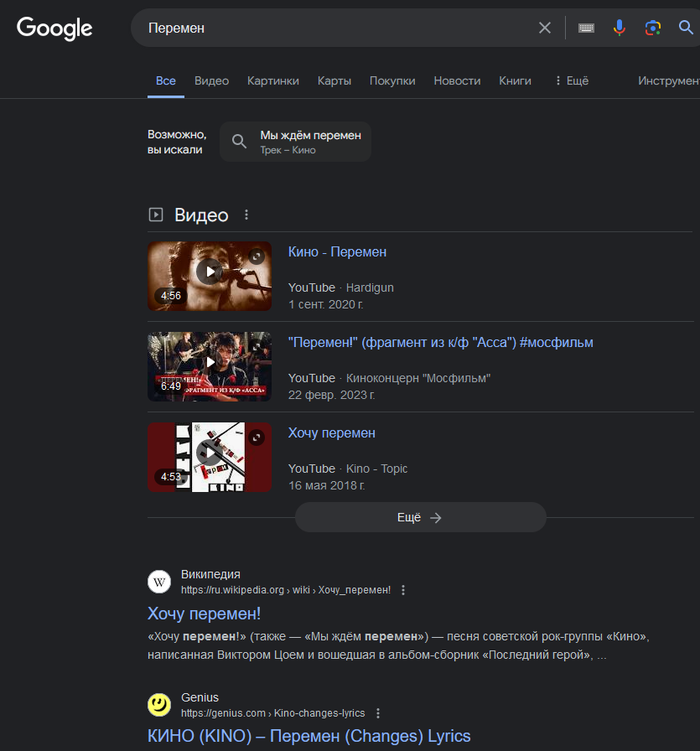Click the Википедия site name
The width and height of the screenshot is (700, 751).
(x=210, y=574)
